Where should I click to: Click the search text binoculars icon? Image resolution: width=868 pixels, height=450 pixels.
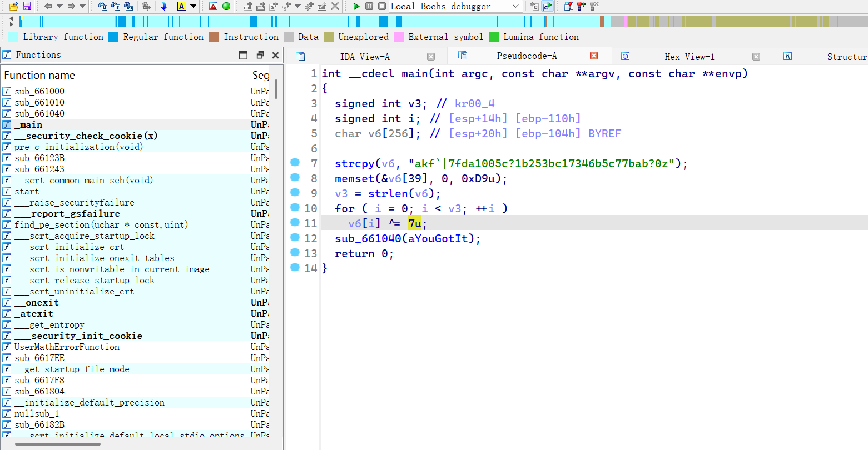coord(116,6)
